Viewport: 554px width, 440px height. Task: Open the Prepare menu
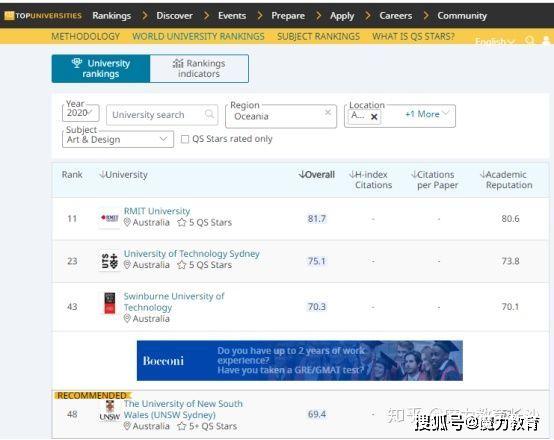(288, 16)
